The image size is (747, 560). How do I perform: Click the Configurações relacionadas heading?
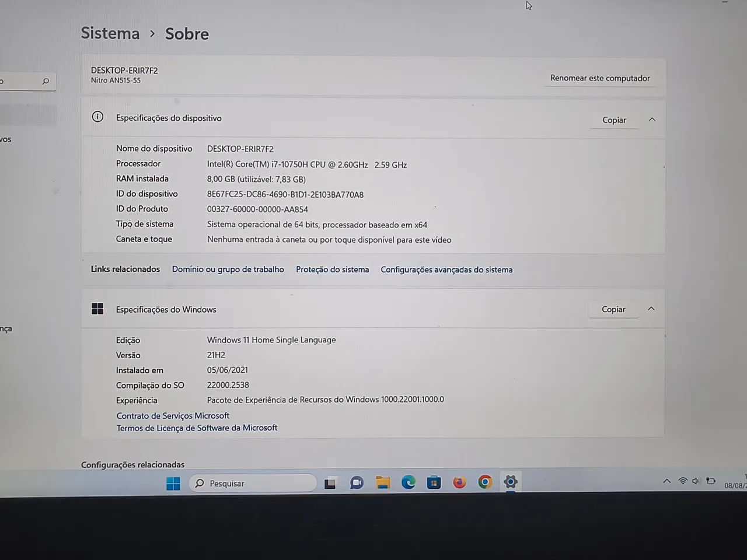[x=132, y=464]
